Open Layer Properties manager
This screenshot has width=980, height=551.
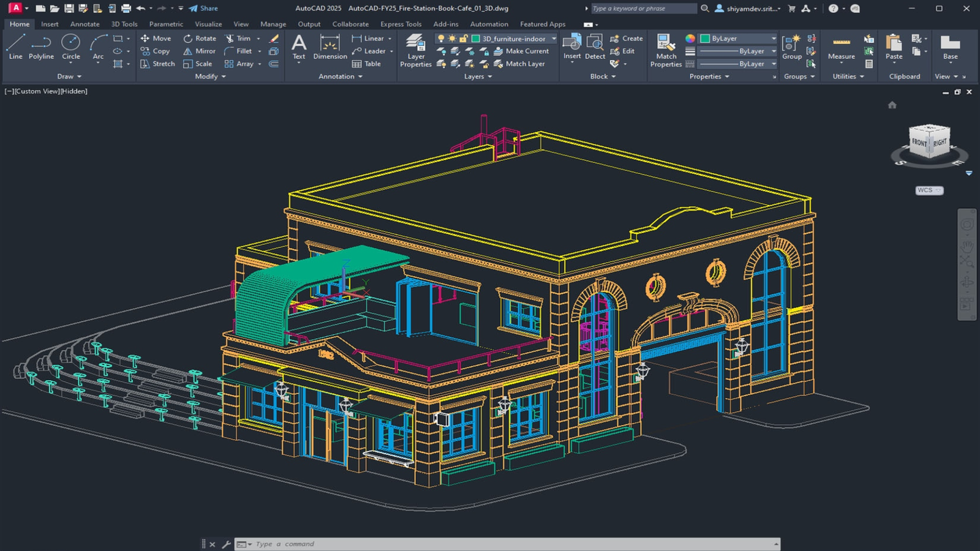416,49
